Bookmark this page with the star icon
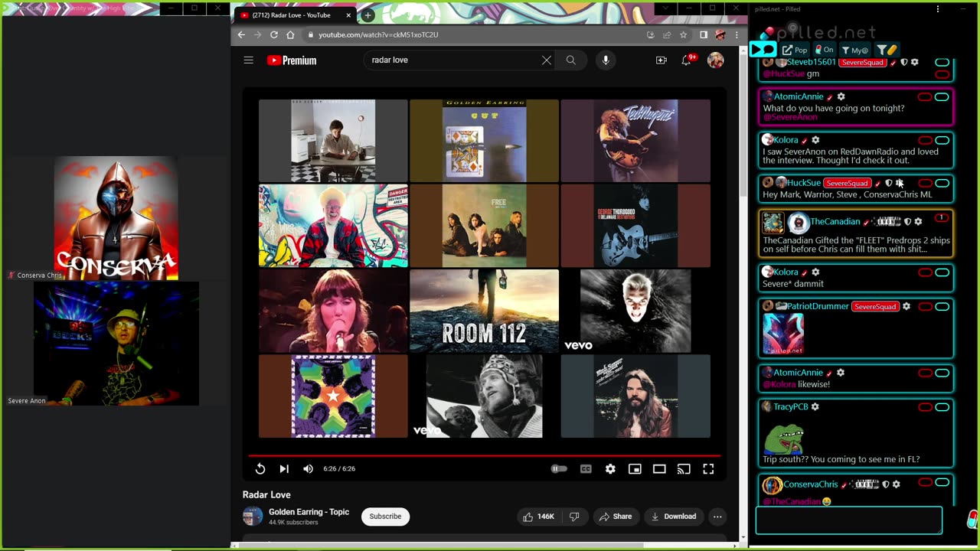Screen dimensions: 980x551 tap(683, 34)
